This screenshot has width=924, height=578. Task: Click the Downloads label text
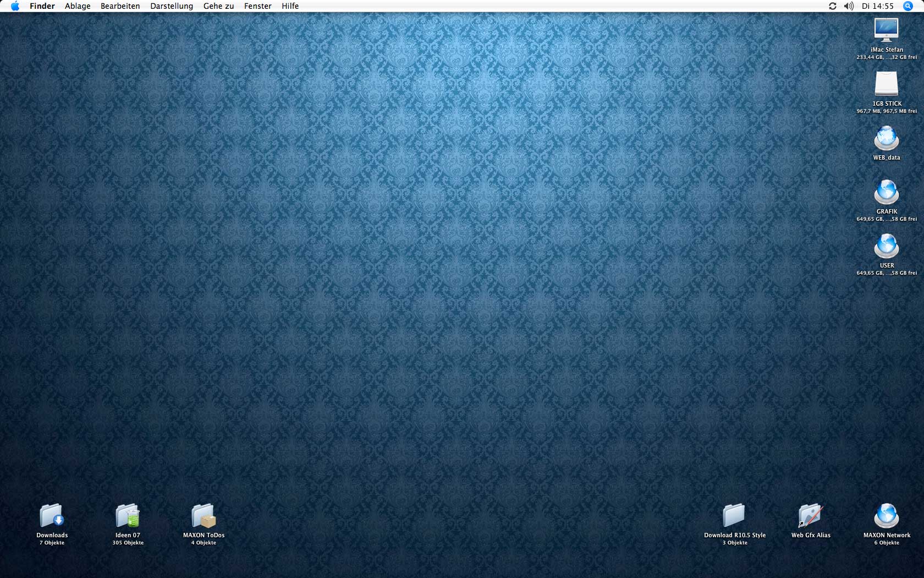click(x=52, y=535)
